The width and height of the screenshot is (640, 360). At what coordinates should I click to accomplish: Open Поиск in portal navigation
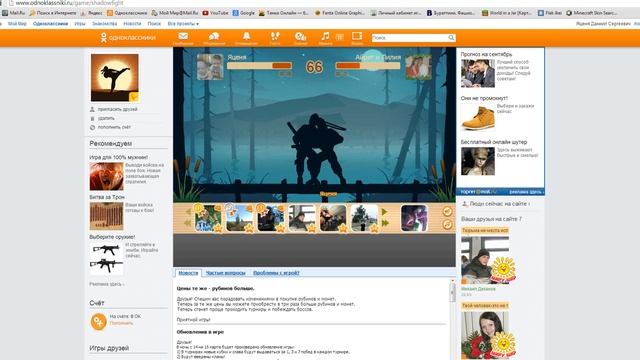(154, 24)
